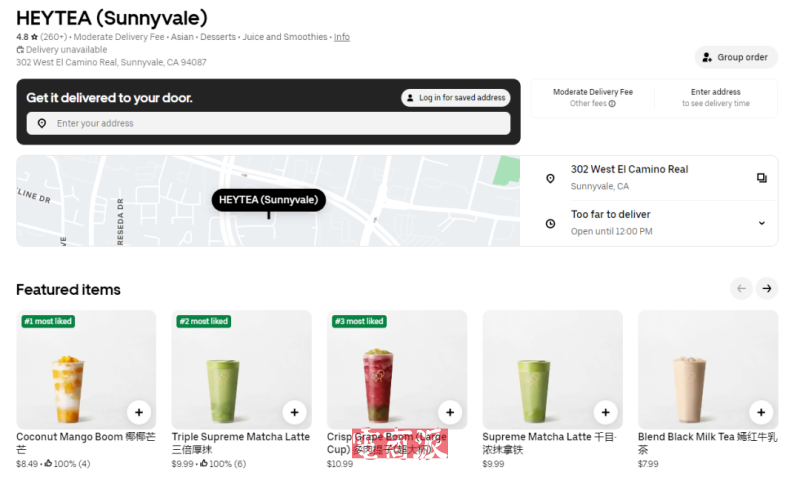
Task: Expand the store hours chevron
Action: coord(762,223)
